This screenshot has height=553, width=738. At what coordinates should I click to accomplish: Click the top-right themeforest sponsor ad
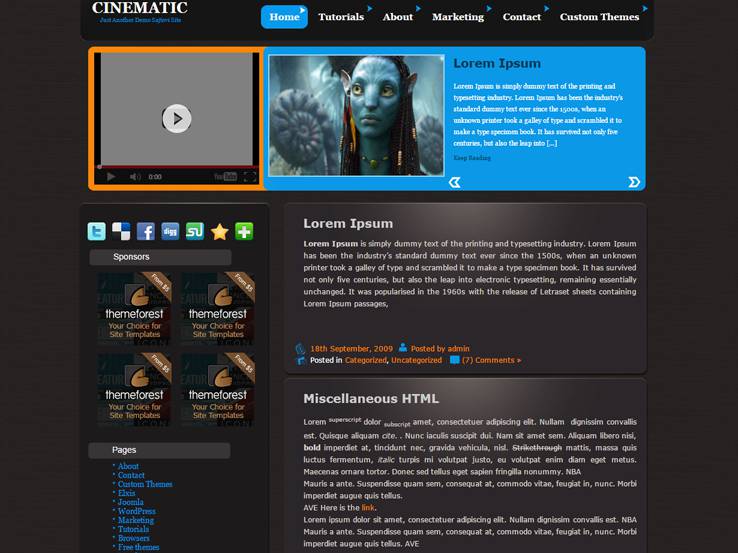coord(218,309)
